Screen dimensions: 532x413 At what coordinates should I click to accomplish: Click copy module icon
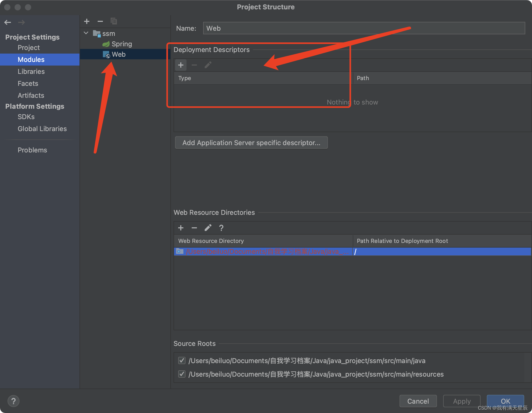tap(114, 21)
